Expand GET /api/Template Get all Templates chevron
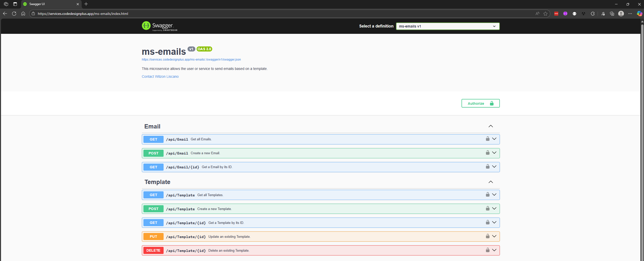 (x=494, y=195)
